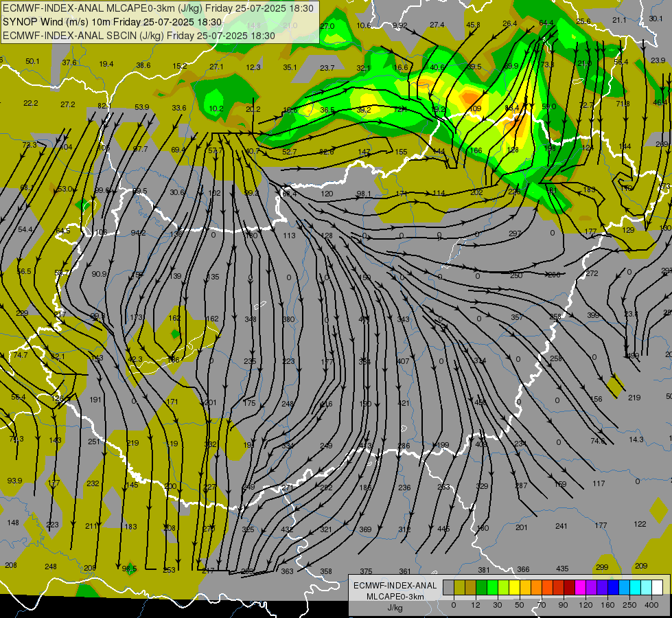Screen dimensions: 672x618
Task: Click the map value '445'
Action: 443,529
